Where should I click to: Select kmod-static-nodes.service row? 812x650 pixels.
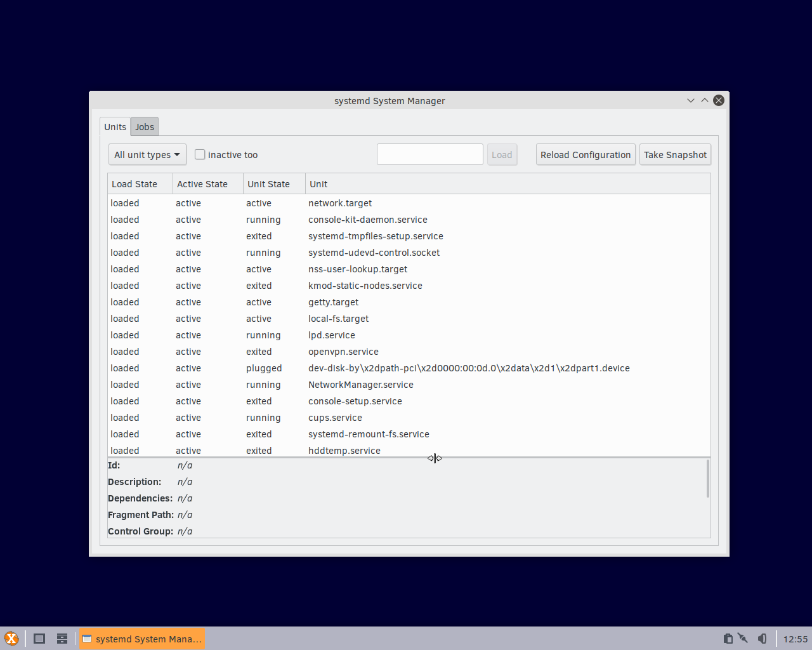(409, 286)
